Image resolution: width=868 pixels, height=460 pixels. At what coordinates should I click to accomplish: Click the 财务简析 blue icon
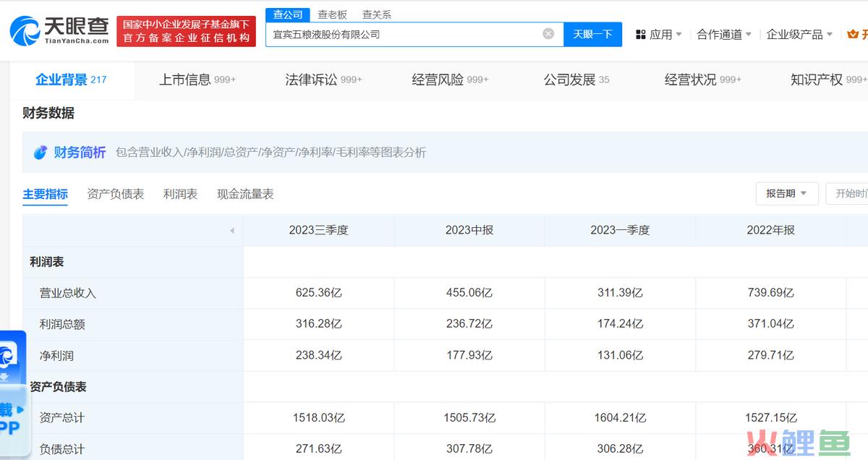click(x=41, y=153)
